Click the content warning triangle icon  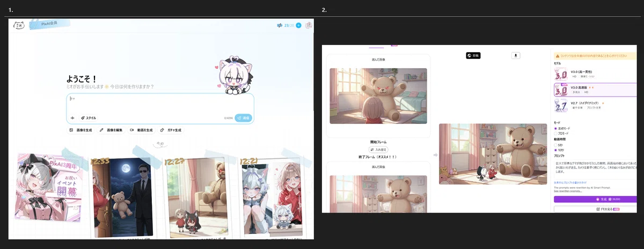click(558, 56)
